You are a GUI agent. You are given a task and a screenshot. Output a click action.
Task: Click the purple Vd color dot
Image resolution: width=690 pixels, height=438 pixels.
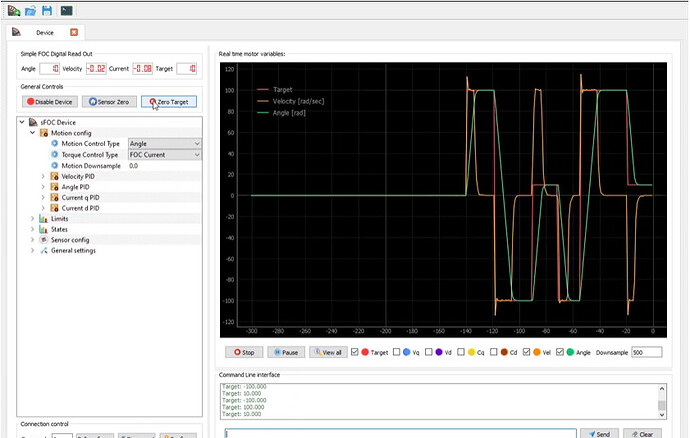(439, 352)
